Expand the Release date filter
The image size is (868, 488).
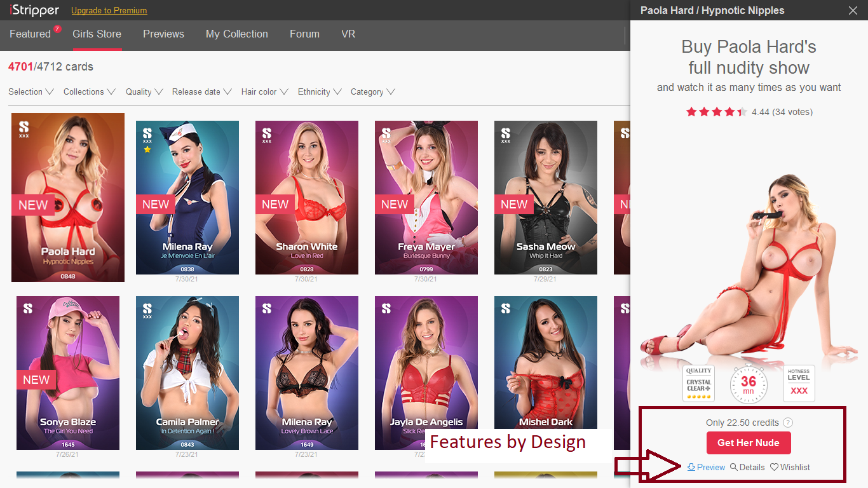tap(202, 91)
